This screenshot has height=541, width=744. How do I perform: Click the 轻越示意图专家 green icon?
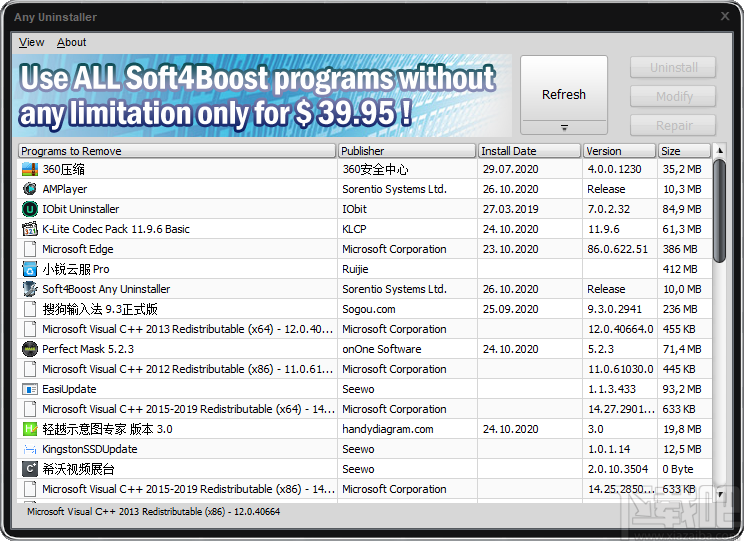(x=30, y=429)
